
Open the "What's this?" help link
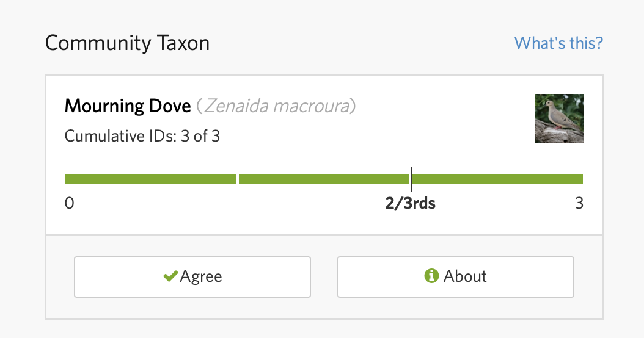[x=558, y=43]
